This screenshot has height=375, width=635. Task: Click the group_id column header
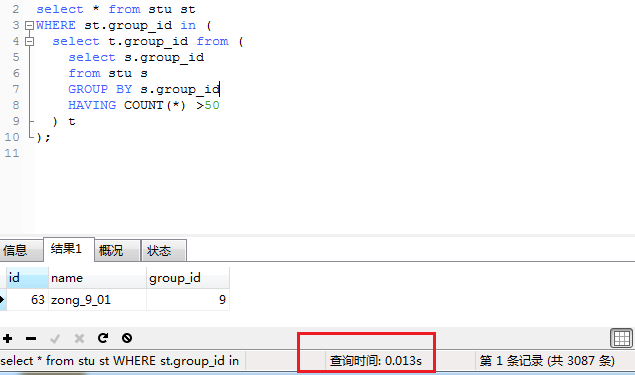[x=188, y=278]
